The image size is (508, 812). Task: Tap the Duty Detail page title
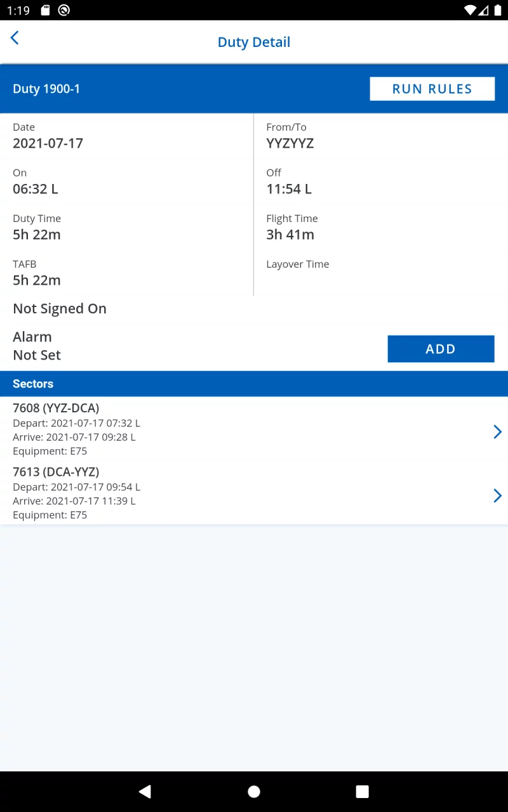[x=254, y=42]
